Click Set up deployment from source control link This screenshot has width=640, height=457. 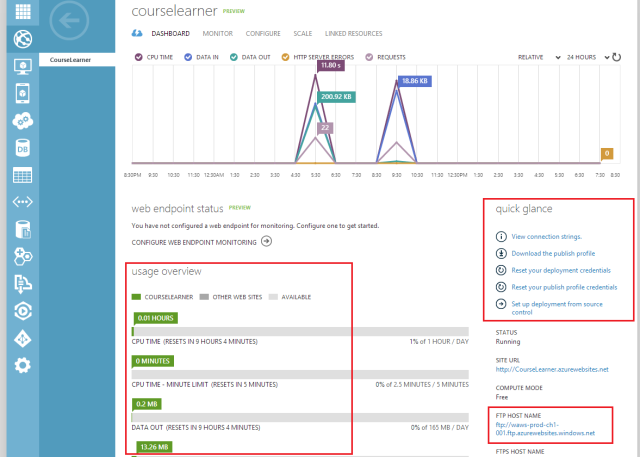(557, 308)
